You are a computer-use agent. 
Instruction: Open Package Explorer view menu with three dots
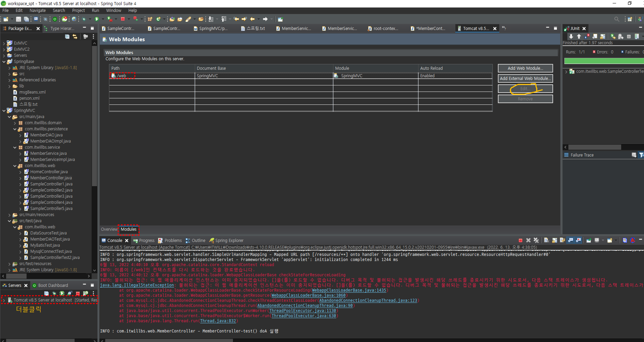point(93,36)
